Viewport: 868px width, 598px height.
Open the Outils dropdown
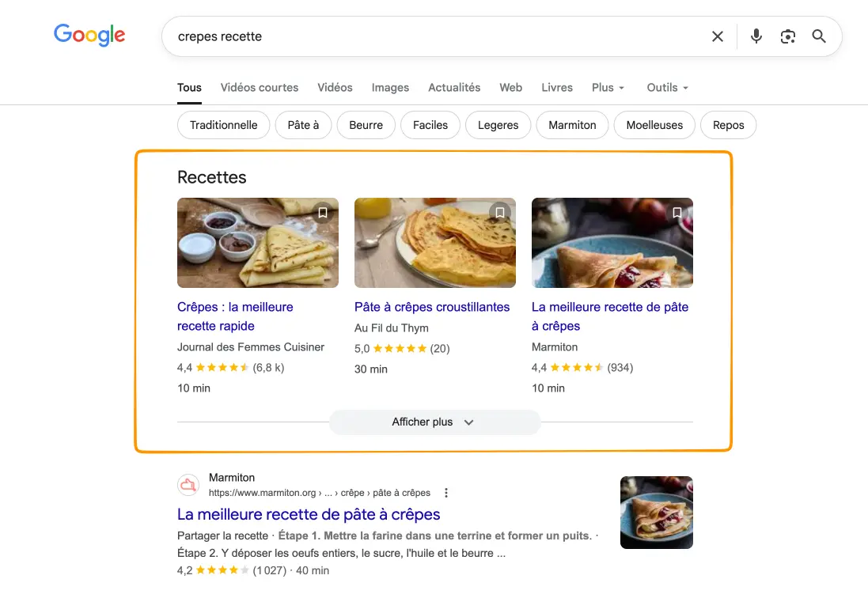tap(668, 87)
